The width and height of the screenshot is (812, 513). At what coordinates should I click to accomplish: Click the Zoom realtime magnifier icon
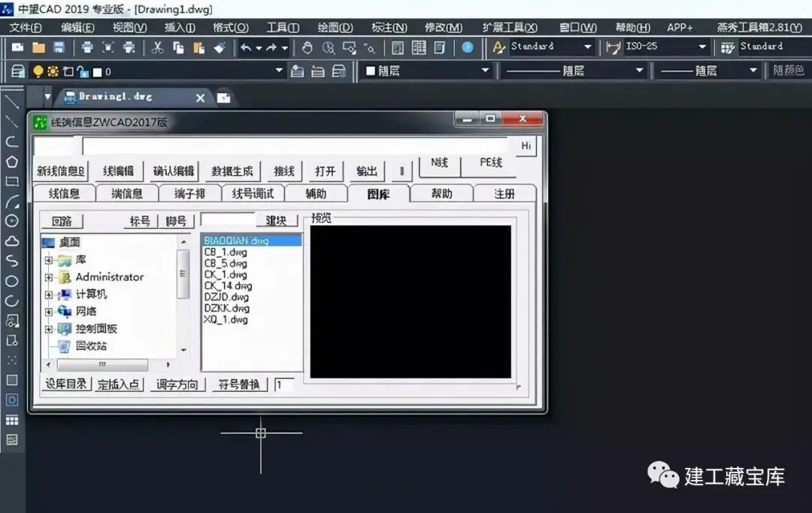pyautogui.click(x=329, y=47)
